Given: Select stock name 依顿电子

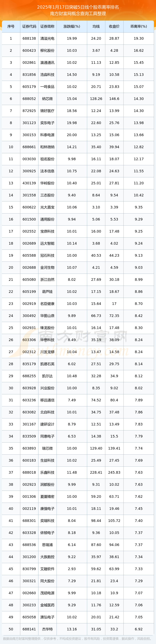Looking at the screenshot, I should [x=47, y=533].
